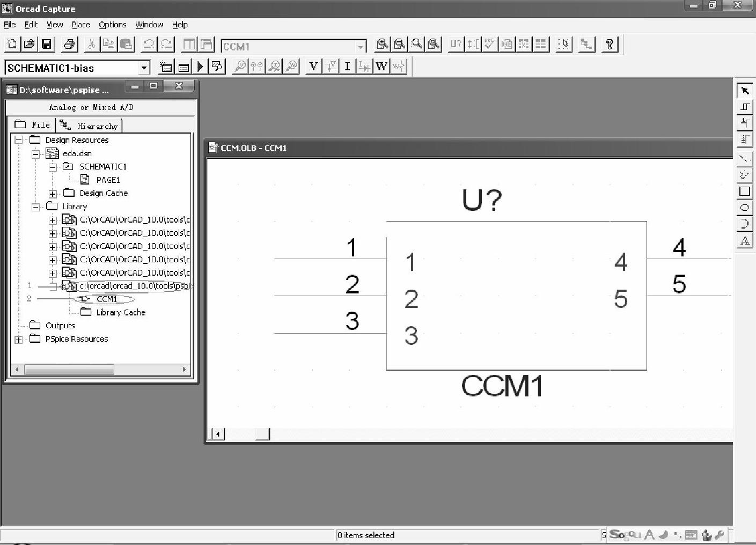Click the Paste toolbar icon
Viewport: 756px width, 545px height.
(x=126, y=45)
